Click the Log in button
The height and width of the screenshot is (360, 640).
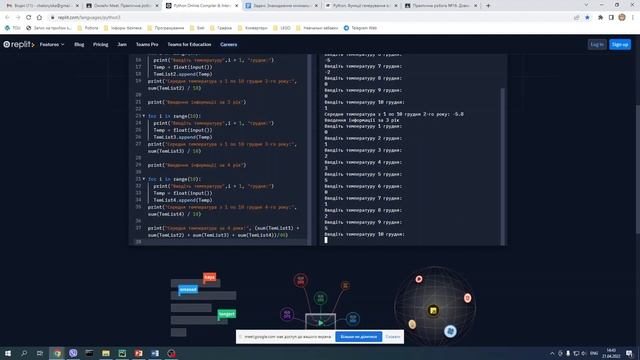(x=597, y=44)
